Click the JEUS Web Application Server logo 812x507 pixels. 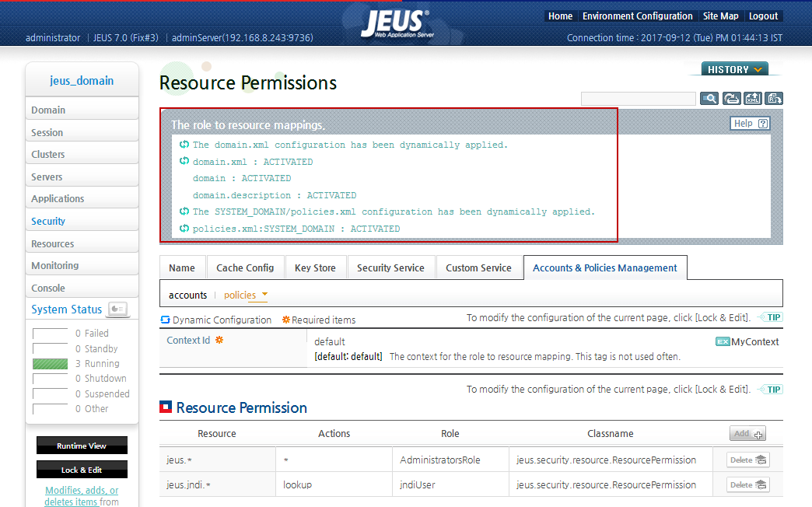coord(396,24)
